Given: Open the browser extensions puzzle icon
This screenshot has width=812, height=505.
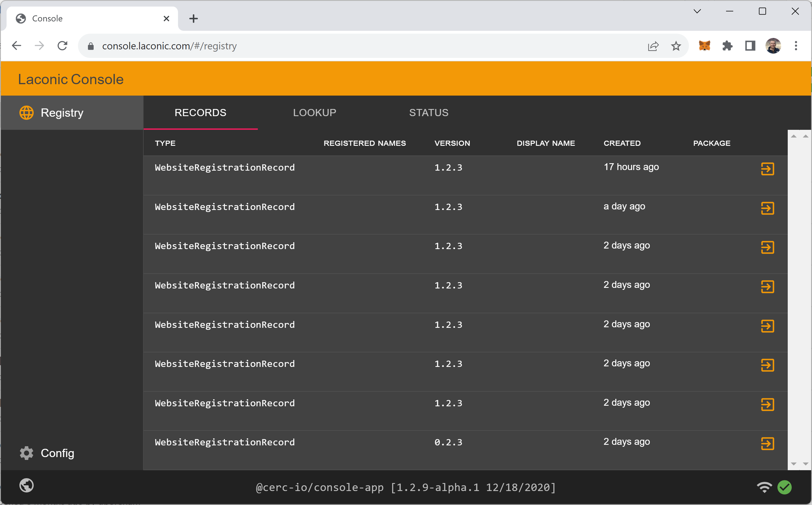Looking at the screenshot, I should point(727,46).
